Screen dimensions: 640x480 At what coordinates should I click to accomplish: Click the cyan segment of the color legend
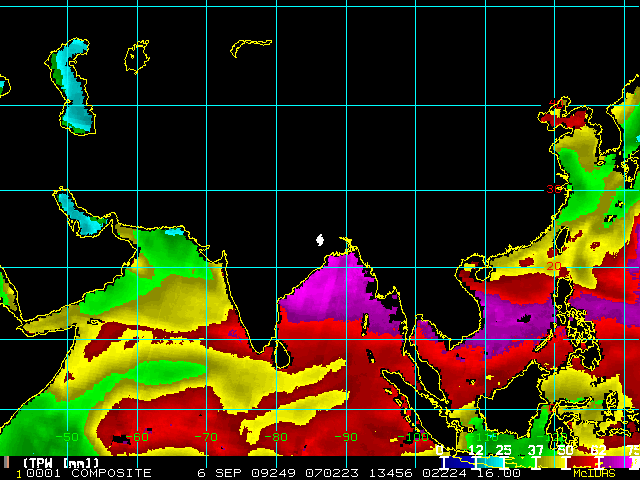[x=490, y=462]
